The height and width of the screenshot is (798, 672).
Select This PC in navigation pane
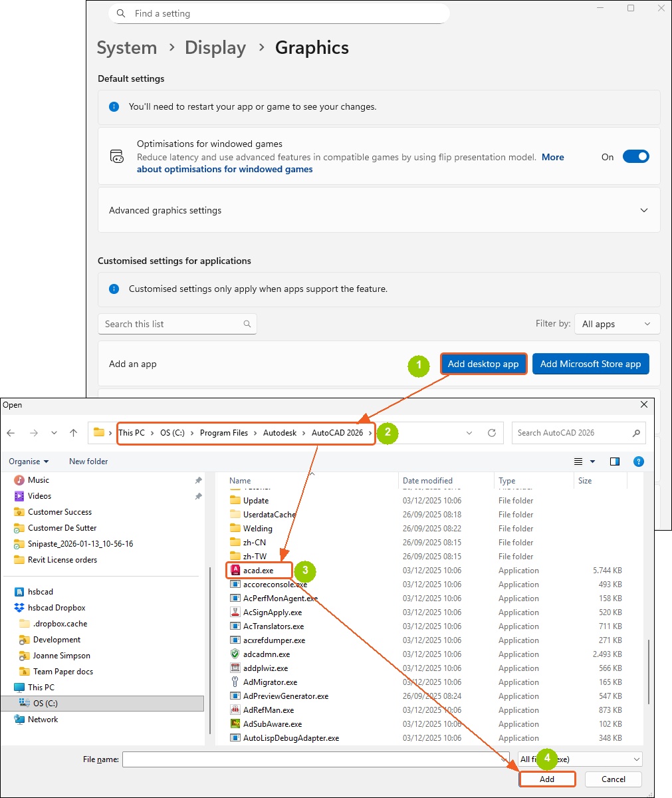tap(41, 688)
